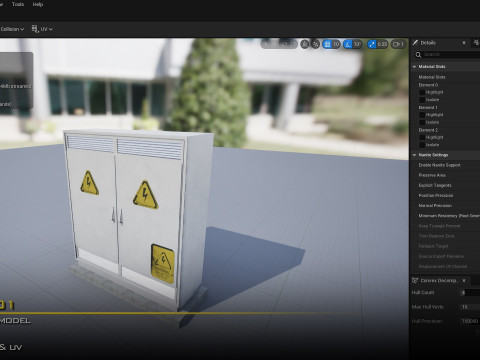Click the Enable Nanite Support property
Screen dimensions: 480x360
pos(439,165)
